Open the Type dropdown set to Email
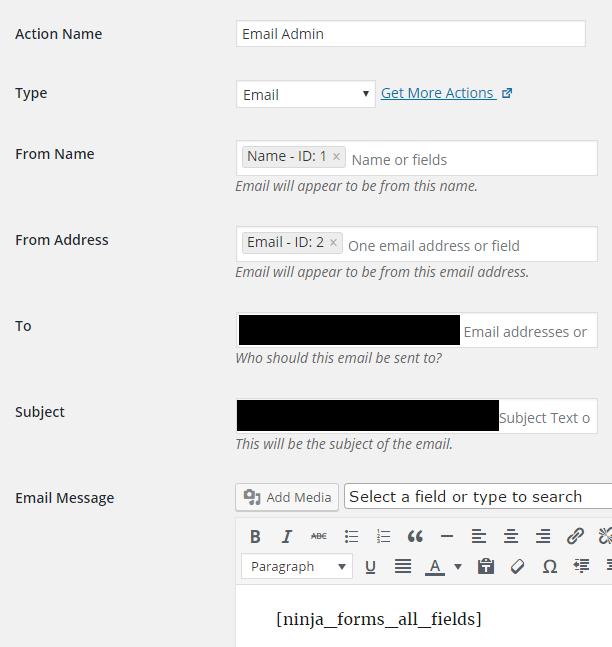Viewport: 612px width, 647px height. pos(306,94)
